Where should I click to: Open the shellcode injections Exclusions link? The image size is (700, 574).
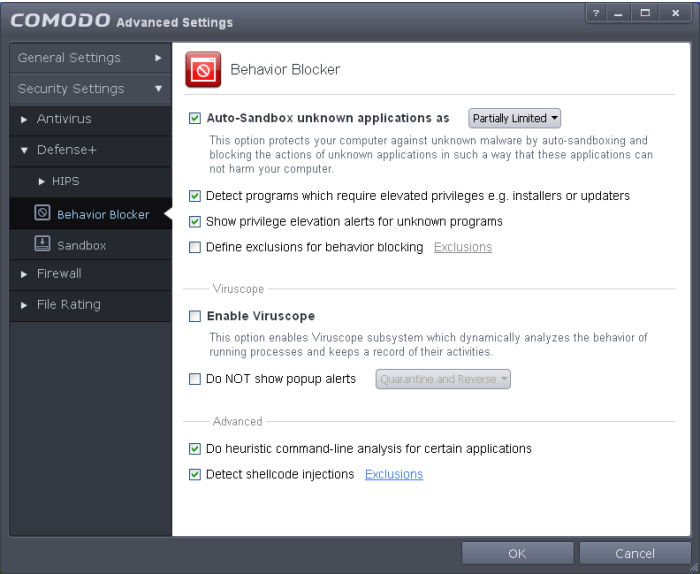pyautogui.click(x=394, y=475)
